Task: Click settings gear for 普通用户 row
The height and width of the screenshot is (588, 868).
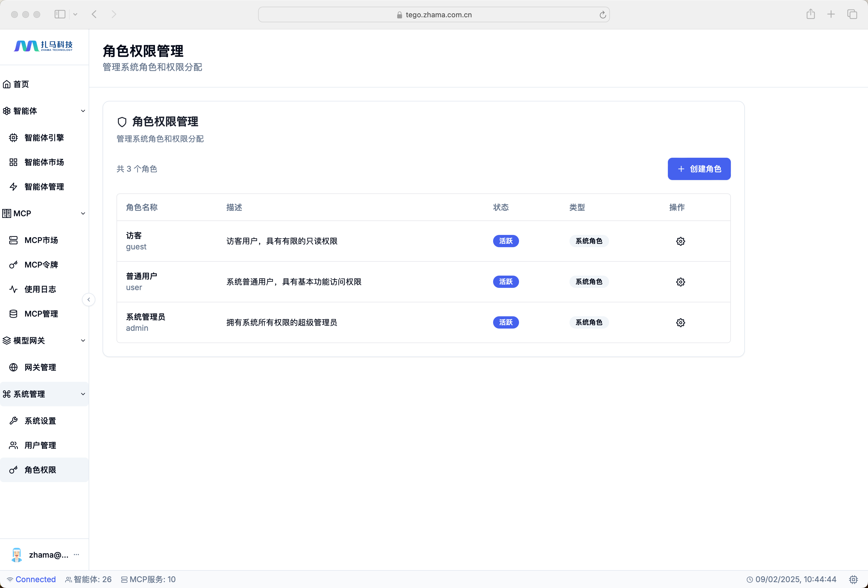Action: 680,282
